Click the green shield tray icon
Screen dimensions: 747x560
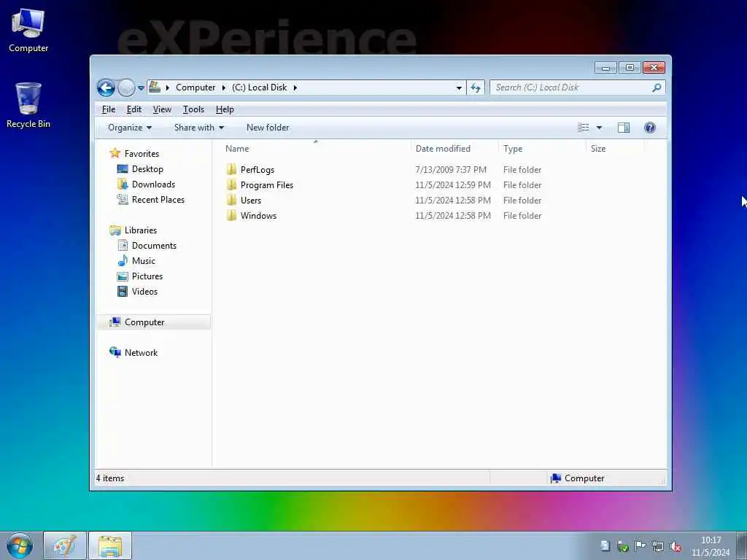pyautogui.click(x=622, y=546)
